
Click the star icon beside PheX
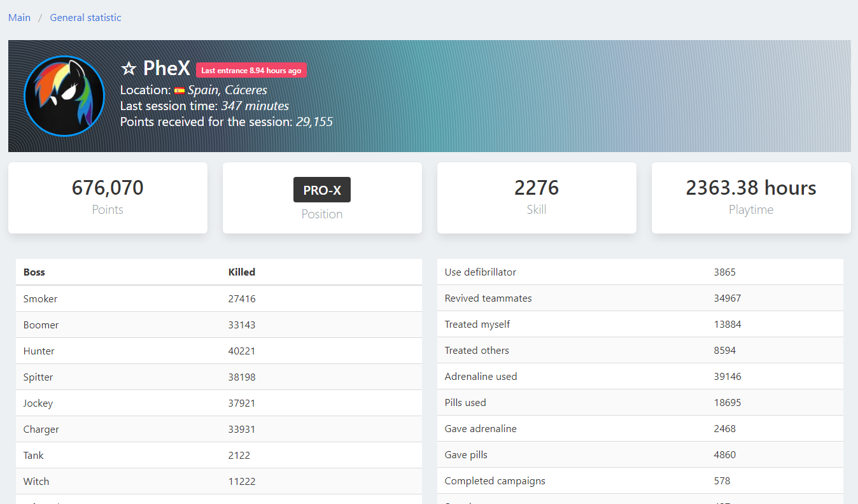(x=129, y=69)
